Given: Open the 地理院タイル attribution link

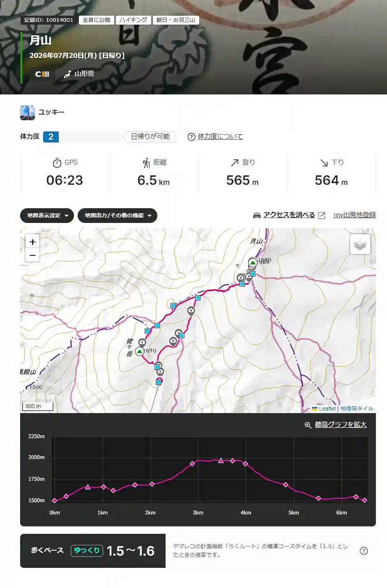Looking at the screenshot, I should (x=357, y=409).
